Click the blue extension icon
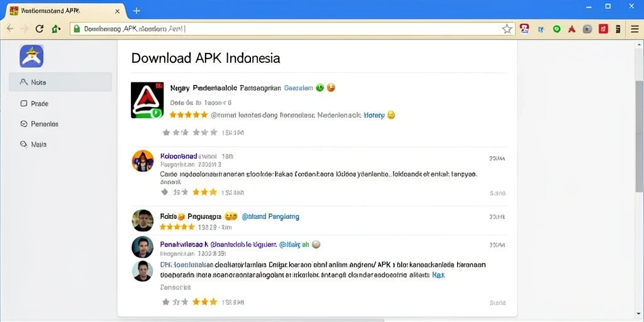This screenshot has width=644, height=322. pos(541,29)
